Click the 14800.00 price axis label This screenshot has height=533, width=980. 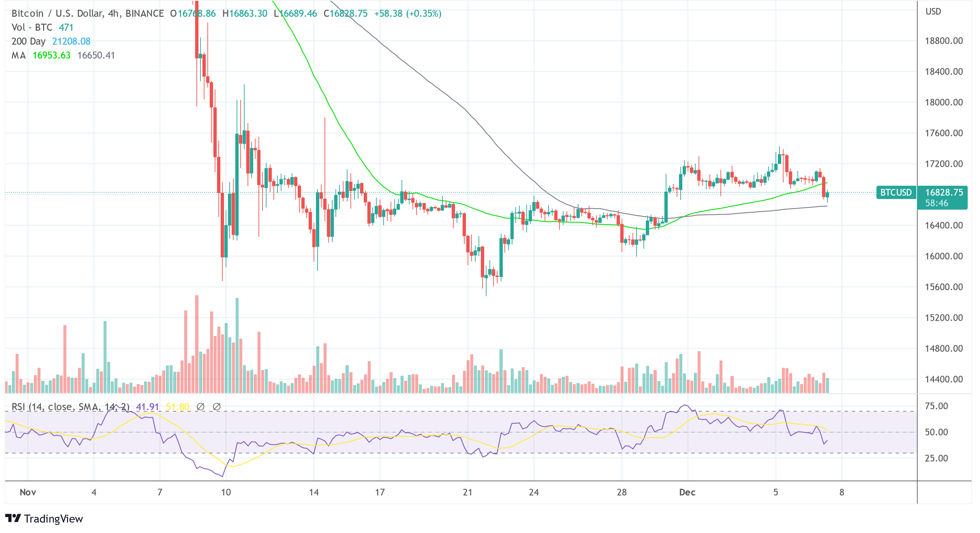[944, 349]
